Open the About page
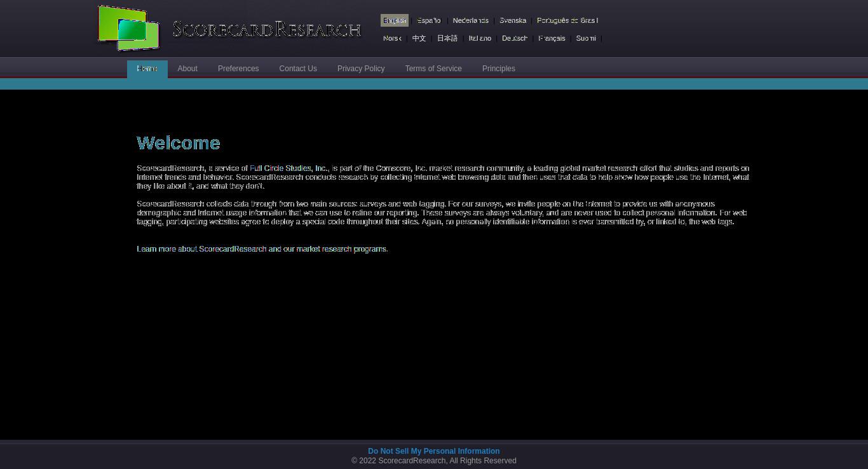 pyautogui.click(x=187, y=69)
